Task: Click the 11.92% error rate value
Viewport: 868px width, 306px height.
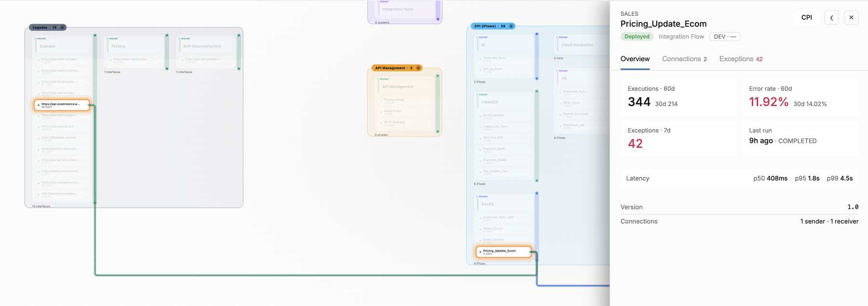Action: point(769,102)
